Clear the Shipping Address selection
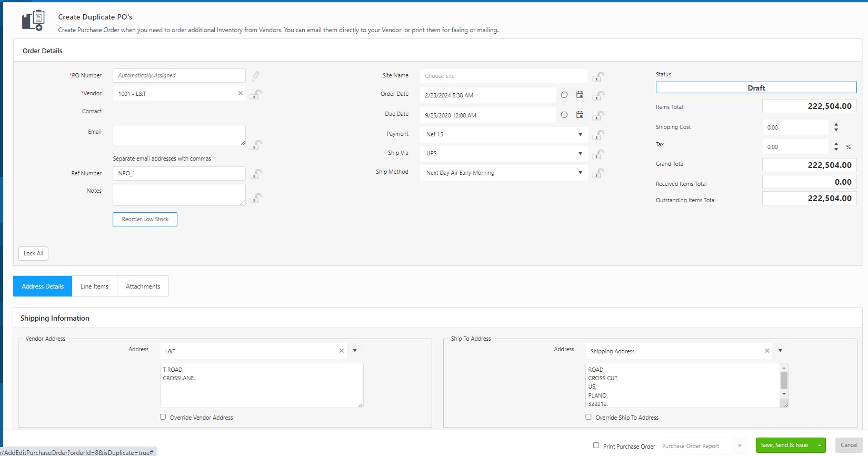 pyautogui.click(x=767, y=351)
